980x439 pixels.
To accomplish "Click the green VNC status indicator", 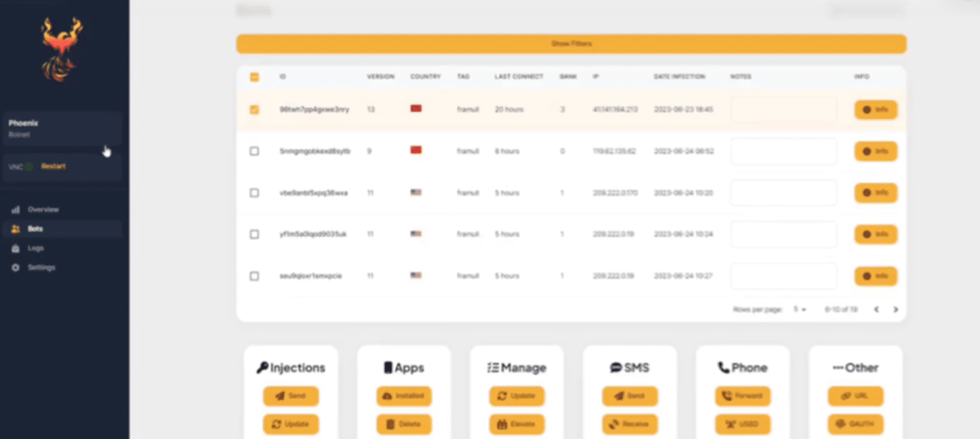I will (x=29, y=167).
